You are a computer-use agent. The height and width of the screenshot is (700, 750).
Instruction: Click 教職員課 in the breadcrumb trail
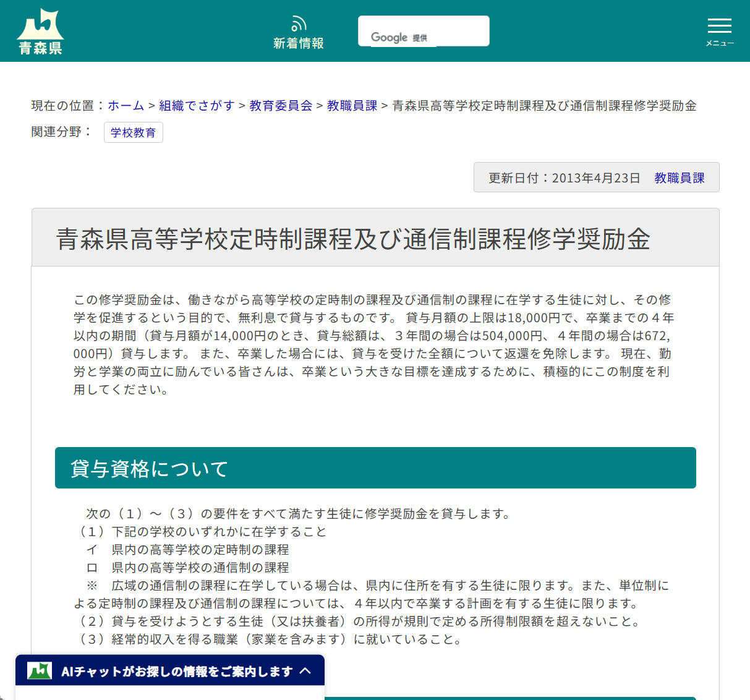pyautogui.click(x=352, y=105)
